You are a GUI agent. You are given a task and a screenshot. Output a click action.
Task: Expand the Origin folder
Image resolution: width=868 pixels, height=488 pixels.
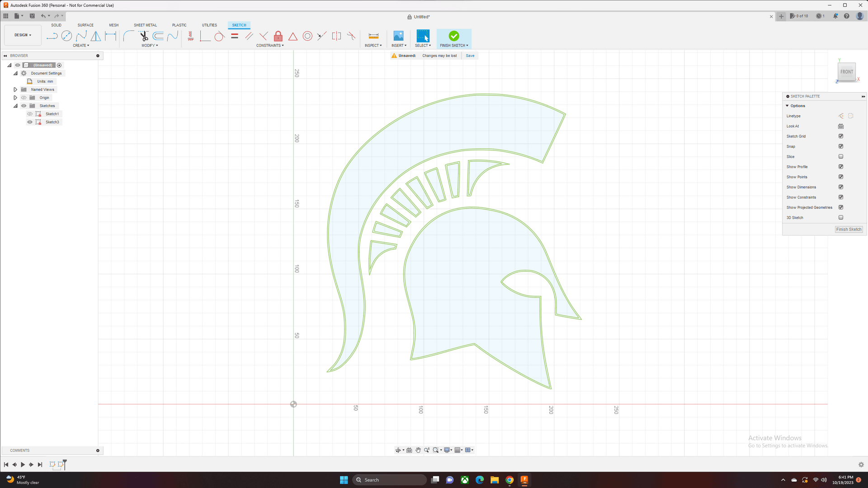pyautogui.click(x=15, y=98)
